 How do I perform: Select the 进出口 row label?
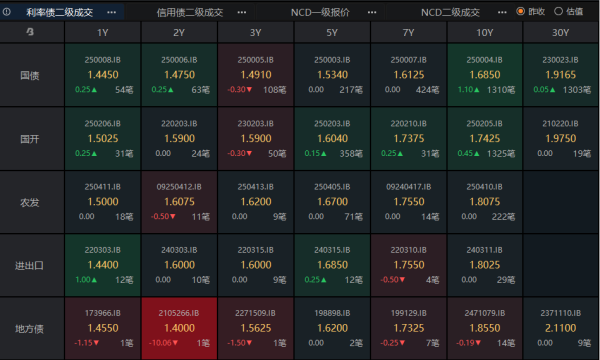30,266
